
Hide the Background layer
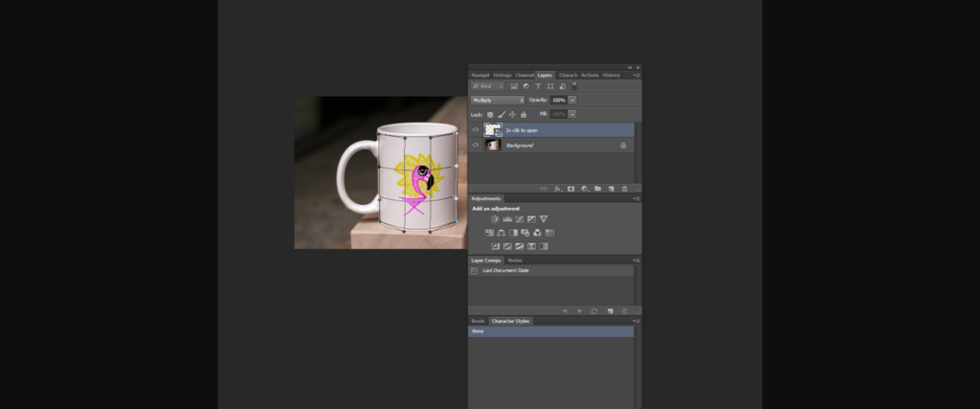click(x=475, y=145)
